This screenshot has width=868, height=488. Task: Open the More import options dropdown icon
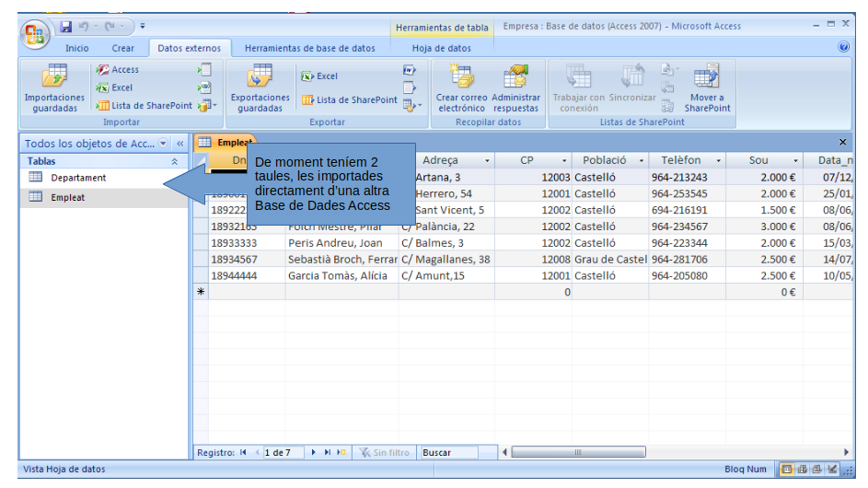pos(207,105)
